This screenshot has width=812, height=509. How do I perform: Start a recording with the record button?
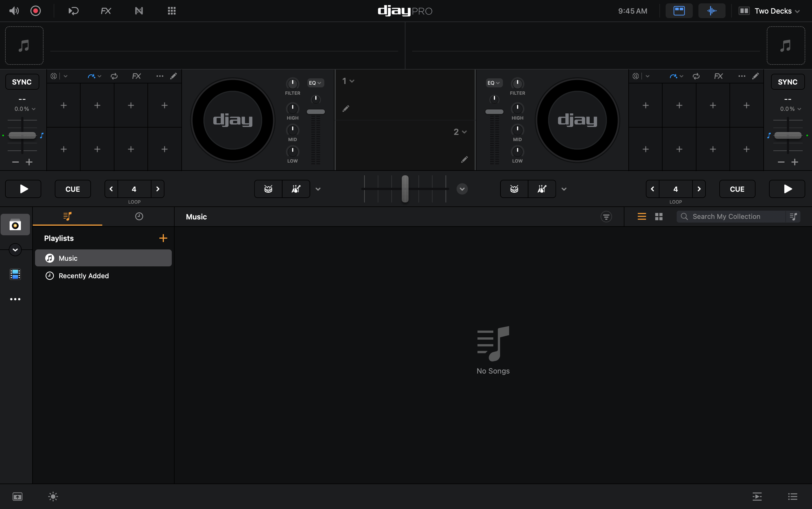35,10
